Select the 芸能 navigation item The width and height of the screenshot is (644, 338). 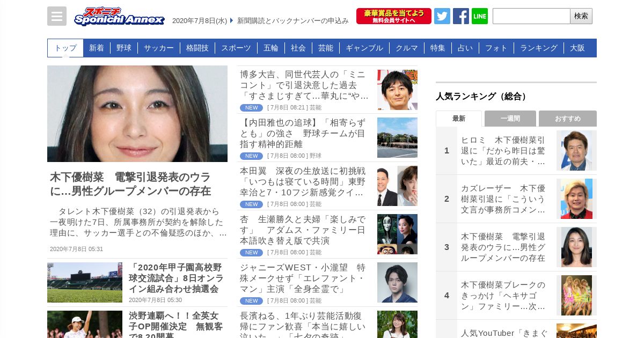(x=326, y=48)
